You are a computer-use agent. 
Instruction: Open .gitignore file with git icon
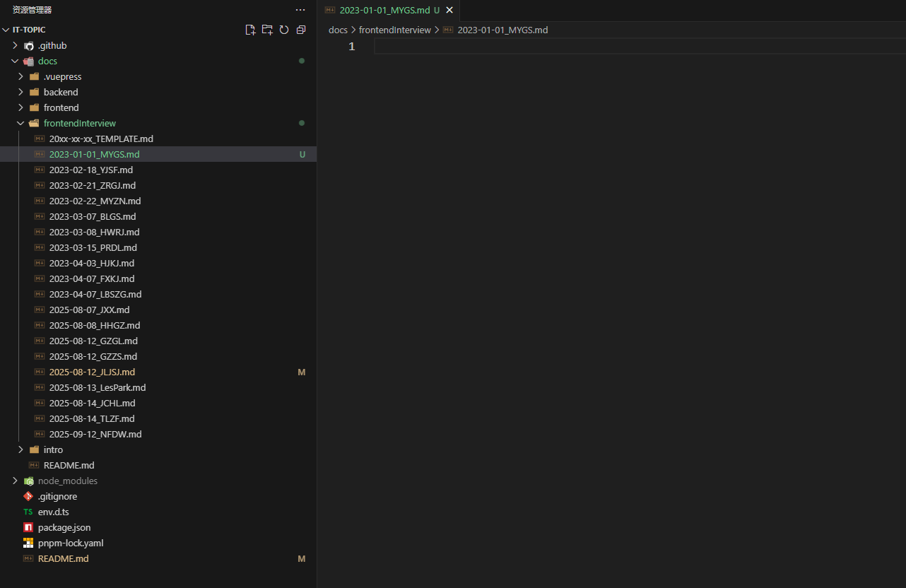[x=57, y=496]
